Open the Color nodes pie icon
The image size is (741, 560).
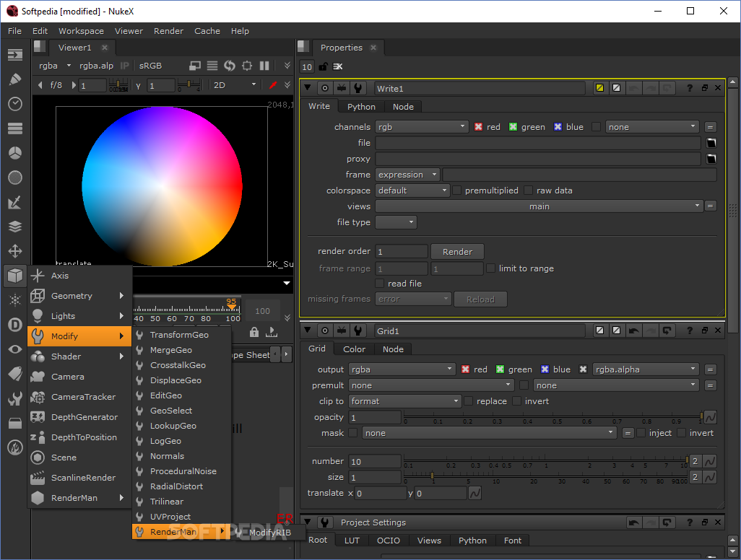[15, 153]
